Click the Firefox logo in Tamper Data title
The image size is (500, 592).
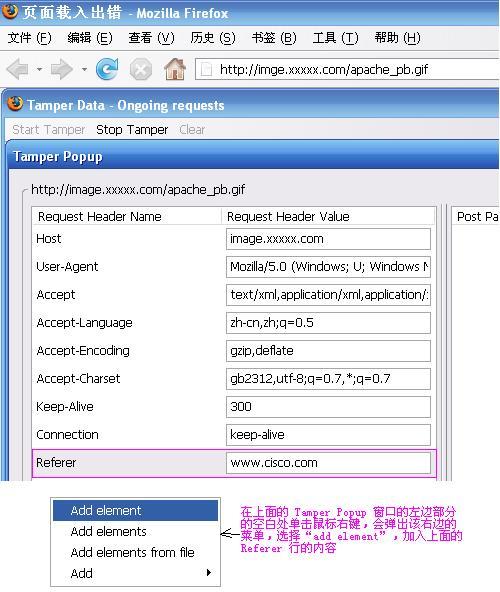tap(15, 104)
